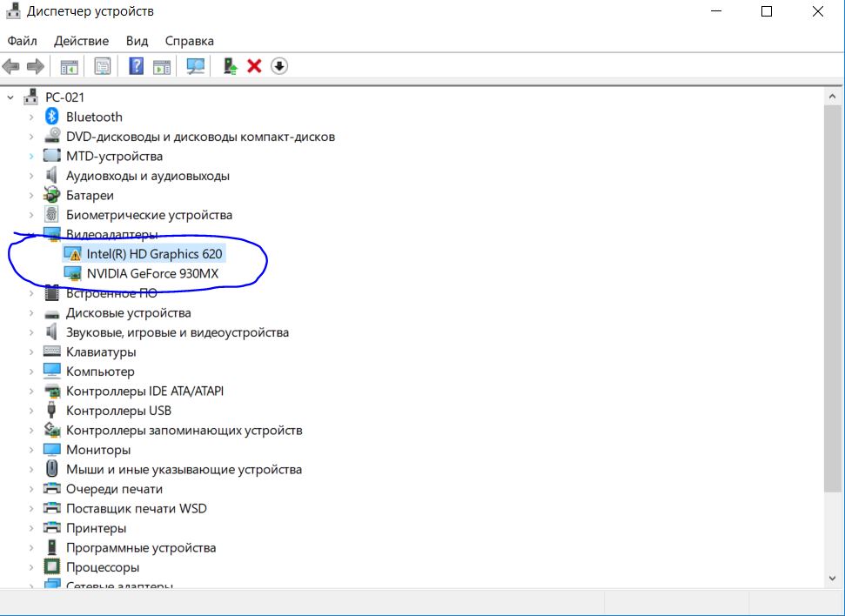Screen dimensions: 845x616
Task: Open the Properties toolbar icon
Action: pos(103,66)
